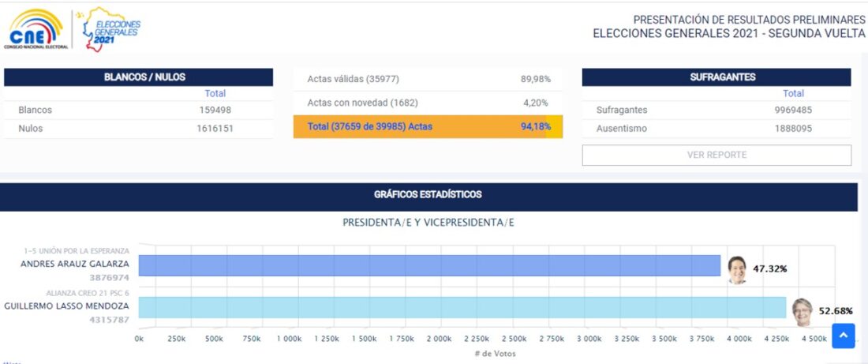Click the Andres Arauz vote bar
Screen dimensions: 868x364
(x=429, y=266)
